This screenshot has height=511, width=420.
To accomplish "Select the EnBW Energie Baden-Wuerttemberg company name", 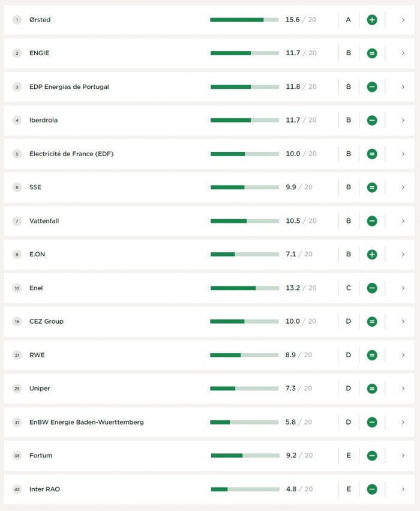I will click(86, 422).
